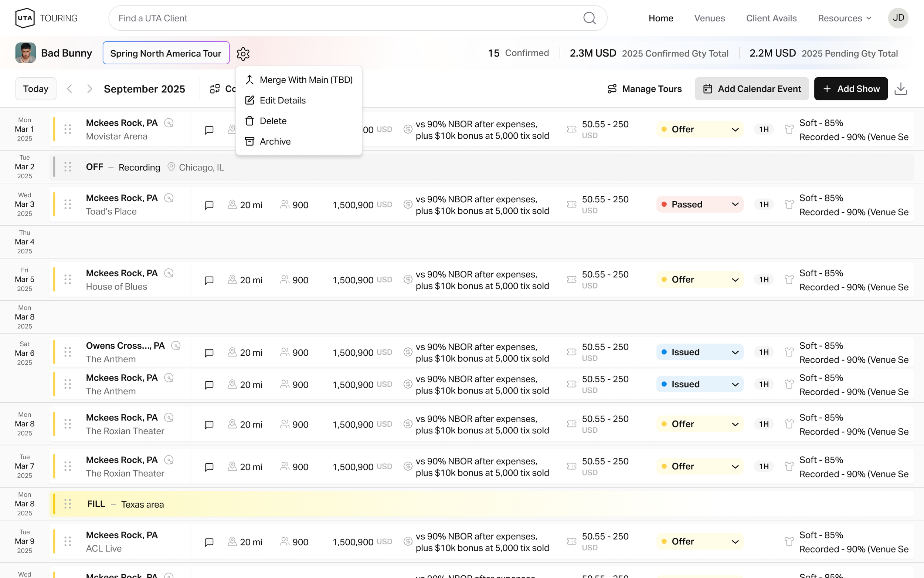Click the Find a UTA Client search field

[344, 18]
